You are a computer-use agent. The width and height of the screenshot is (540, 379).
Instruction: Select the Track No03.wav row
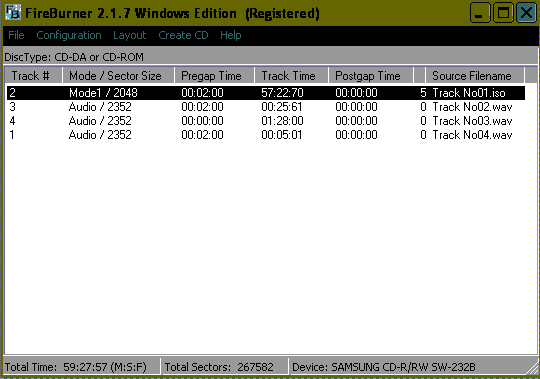click(x=266, y=121)
